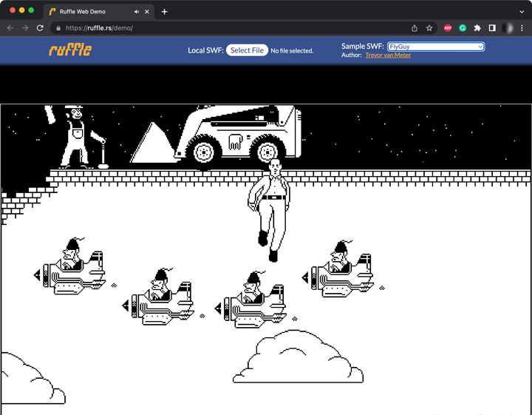
Task: Click the share page icon
Action: coord(415,28)
